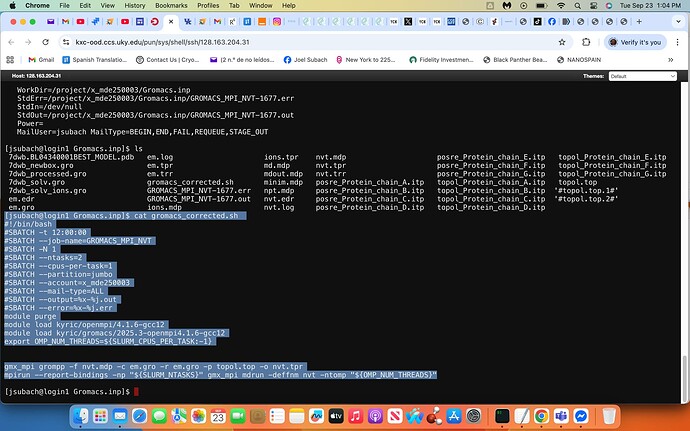
Task: Open the Extensions puzzle icon
Action: click(586, 42)
